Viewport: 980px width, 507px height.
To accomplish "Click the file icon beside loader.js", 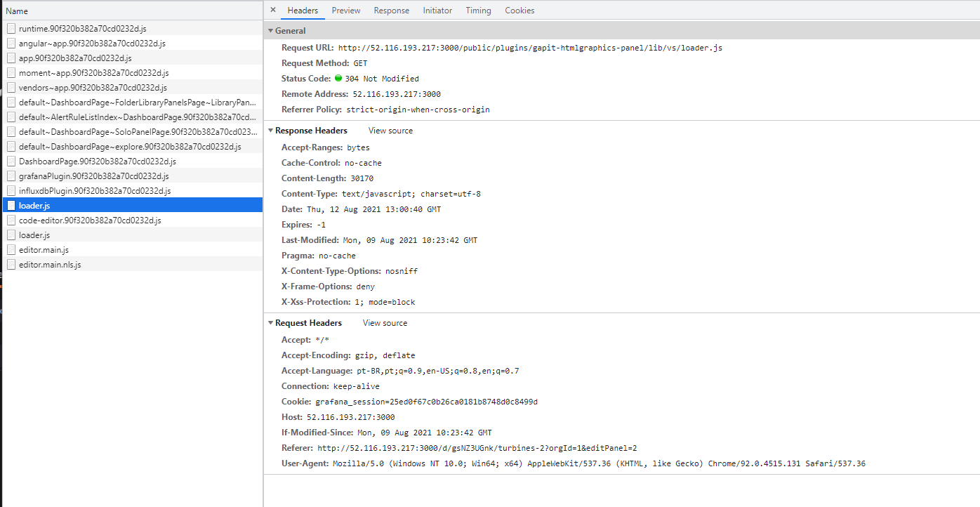I will click(x=11, y=205).
